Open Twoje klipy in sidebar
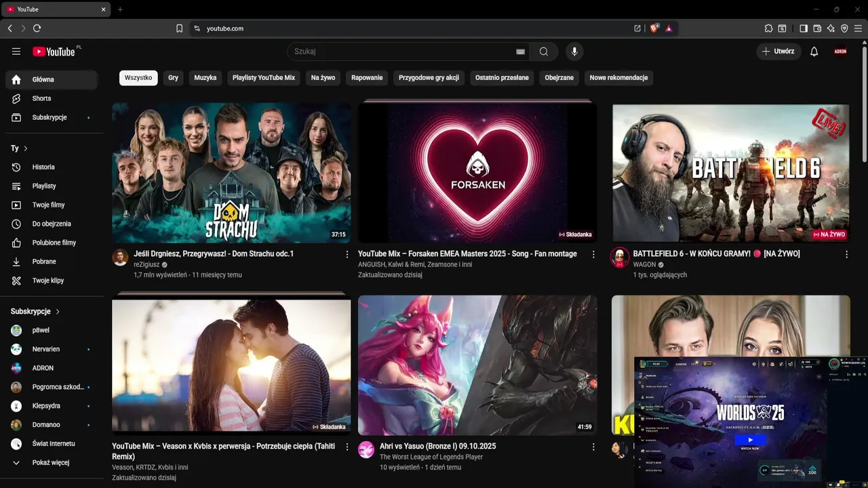This screenshot has width=868, height=488. pos(52,281)
